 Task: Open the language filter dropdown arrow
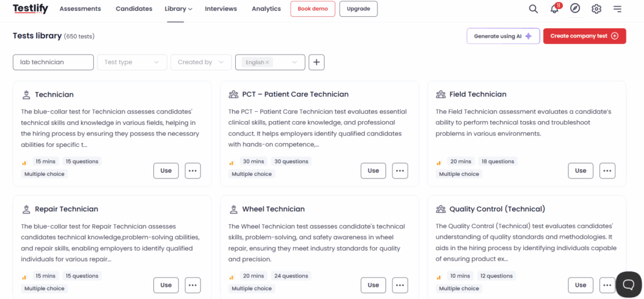coord(294,62)
